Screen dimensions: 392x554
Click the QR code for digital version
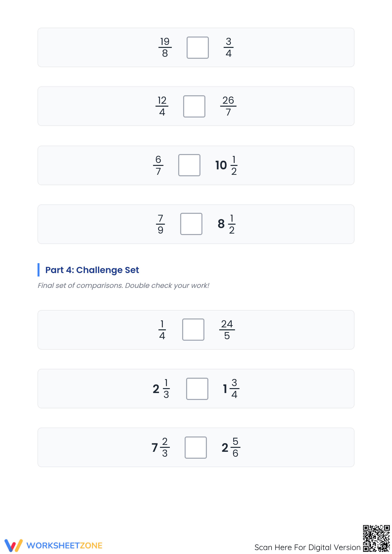point(376,538)
